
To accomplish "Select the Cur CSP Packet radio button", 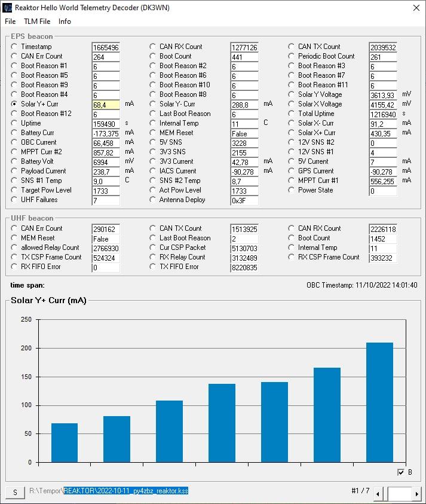I will click(x=152, y=248).
